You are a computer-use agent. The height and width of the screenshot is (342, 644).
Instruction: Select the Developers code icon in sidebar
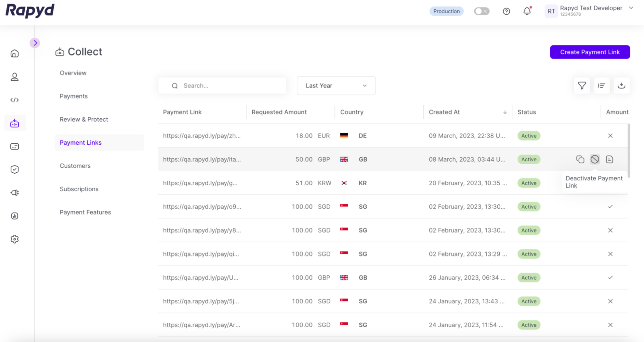(15, 100)
